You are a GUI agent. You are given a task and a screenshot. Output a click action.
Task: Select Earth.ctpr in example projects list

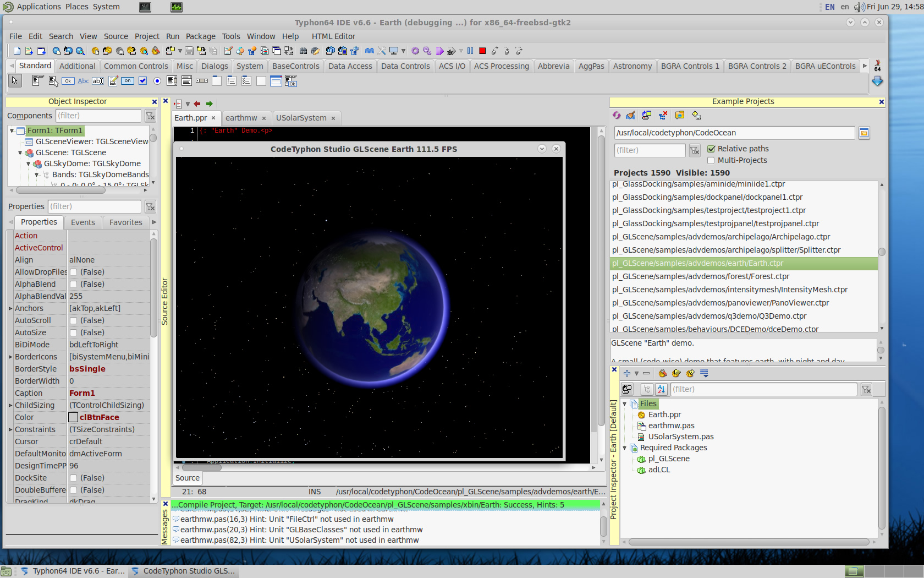coord(744,263)
